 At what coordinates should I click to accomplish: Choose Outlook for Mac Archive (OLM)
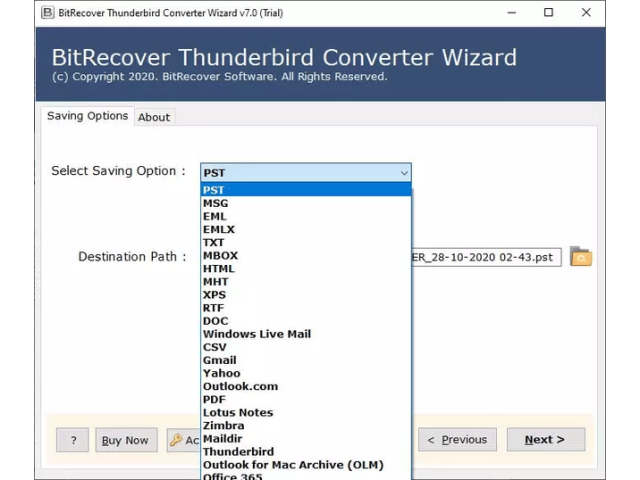tap(292, 465)
